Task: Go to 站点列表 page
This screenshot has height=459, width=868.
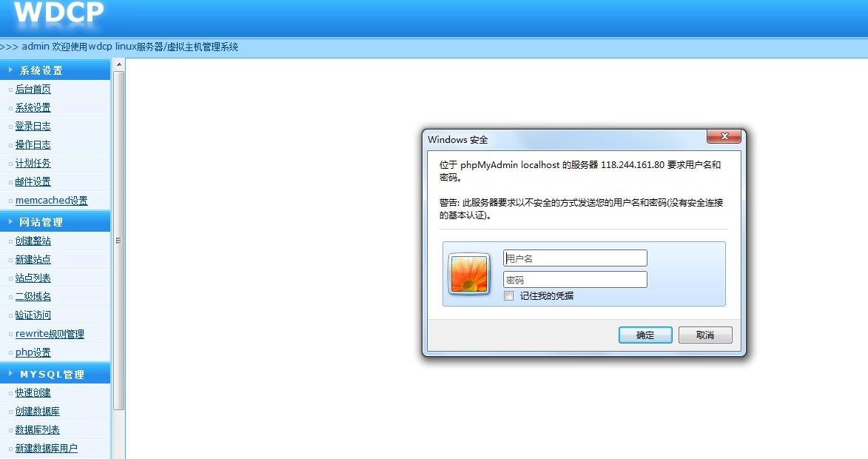Action: pos(33,278)
